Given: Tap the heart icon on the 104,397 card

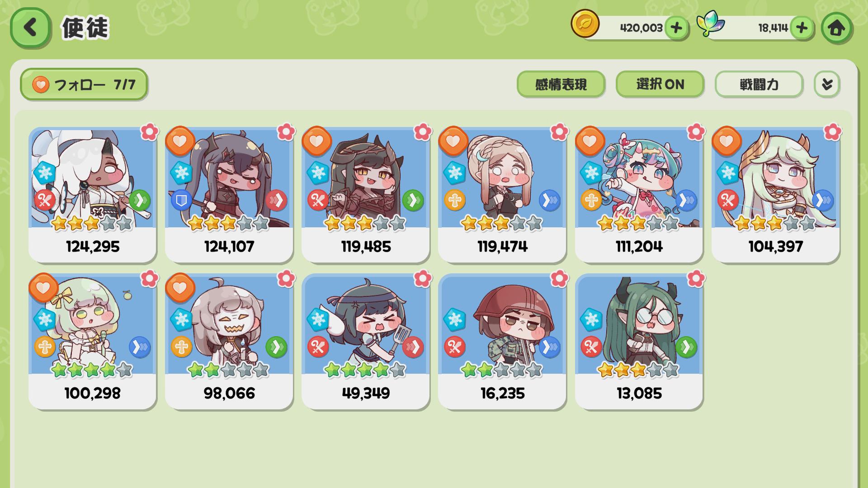Looking at the screenshot, I should 726,141.
